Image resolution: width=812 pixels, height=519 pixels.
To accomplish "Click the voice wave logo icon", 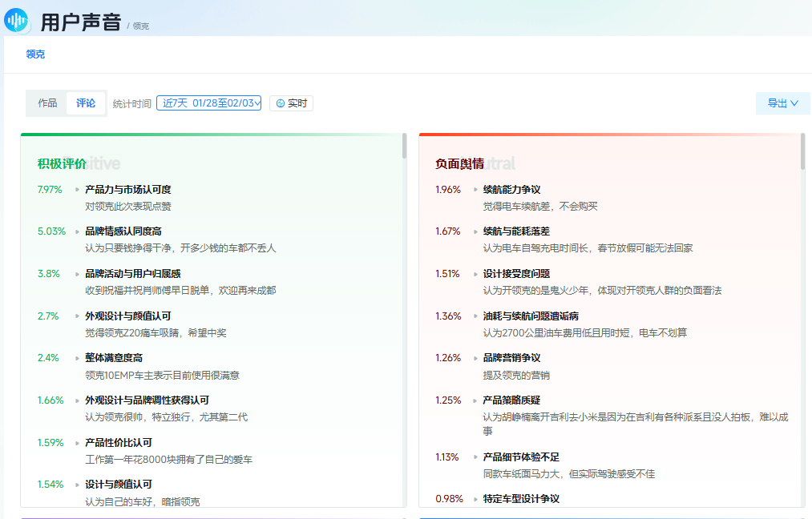I will [14, 20].
